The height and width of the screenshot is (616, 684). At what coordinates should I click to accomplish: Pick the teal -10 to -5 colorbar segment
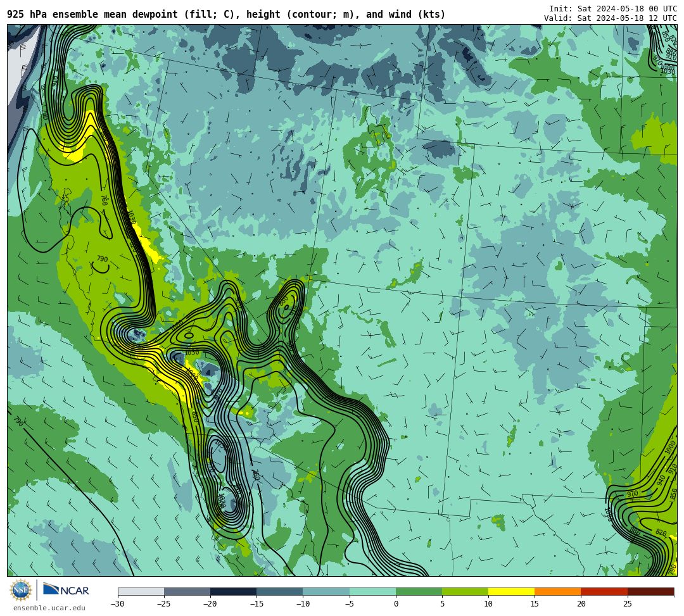326,591
